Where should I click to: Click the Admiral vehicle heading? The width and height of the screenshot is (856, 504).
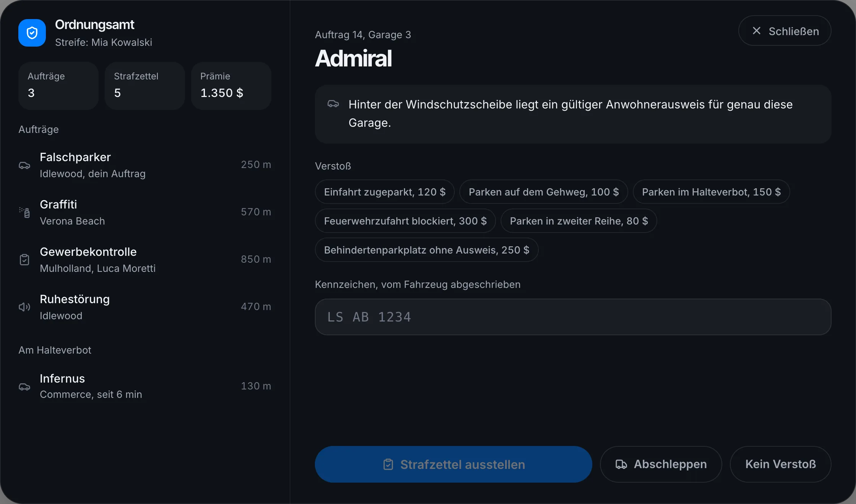[353, 58]
